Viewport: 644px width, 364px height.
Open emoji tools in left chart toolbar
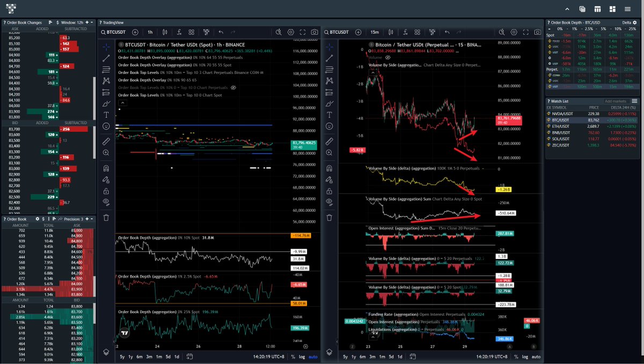106,126
